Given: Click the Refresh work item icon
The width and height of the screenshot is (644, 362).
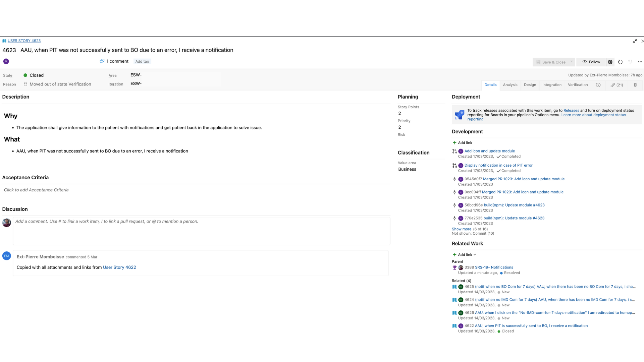Looking at the screenshot, I should tap(620, 62).
